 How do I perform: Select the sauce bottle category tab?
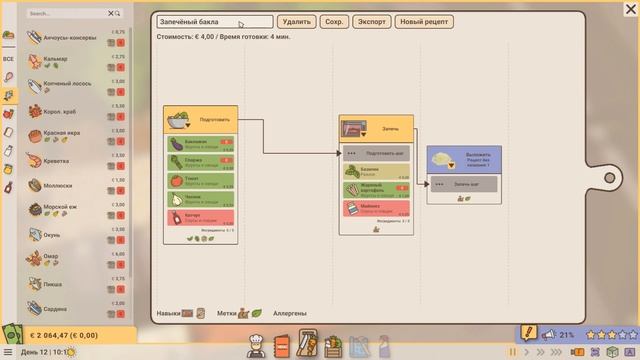8,187
